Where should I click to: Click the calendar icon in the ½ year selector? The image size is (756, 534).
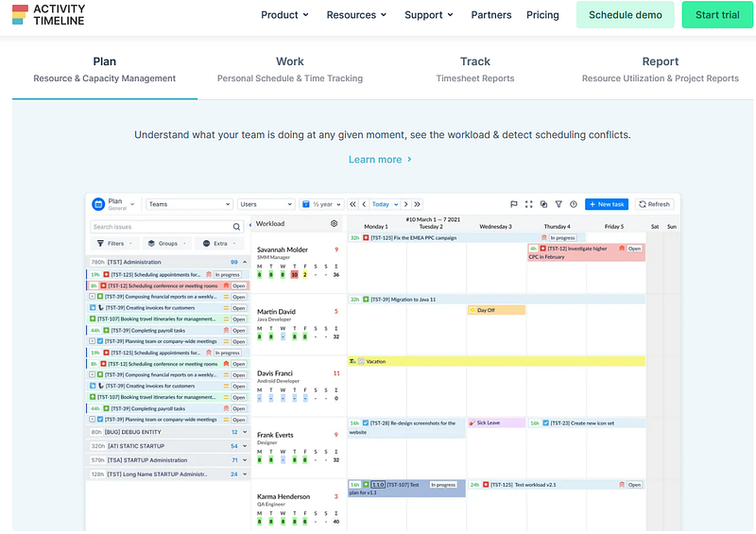(305, 204)
